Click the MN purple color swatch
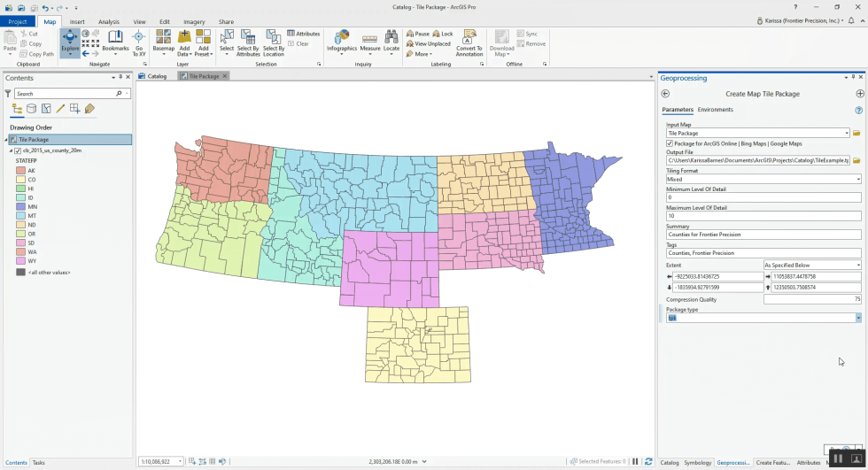 click(20, 207)
